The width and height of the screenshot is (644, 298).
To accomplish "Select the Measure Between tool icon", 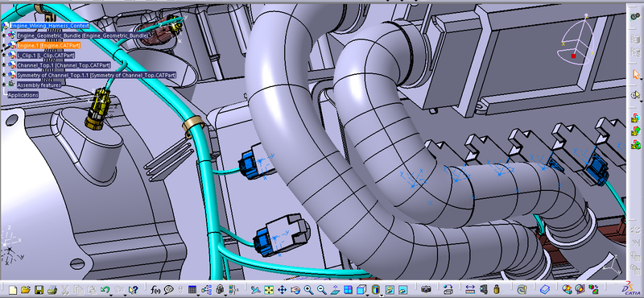I will point(470,290).
